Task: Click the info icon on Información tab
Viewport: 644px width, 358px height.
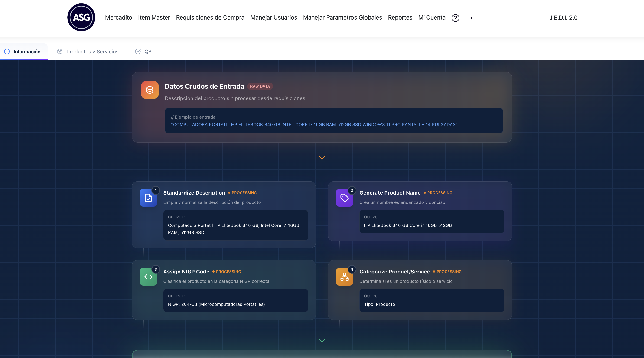Action: 7,52
